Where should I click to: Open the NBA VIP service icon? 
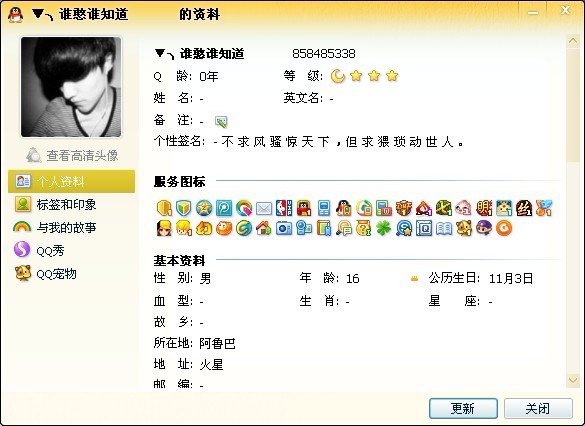pyautogui.click(x=284, y=208)
